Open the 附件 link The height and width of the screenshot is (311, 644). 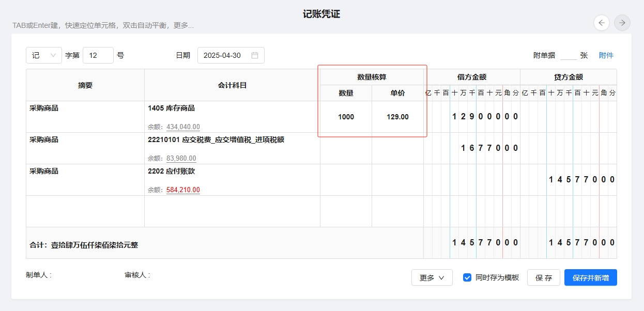coord(606,55)
